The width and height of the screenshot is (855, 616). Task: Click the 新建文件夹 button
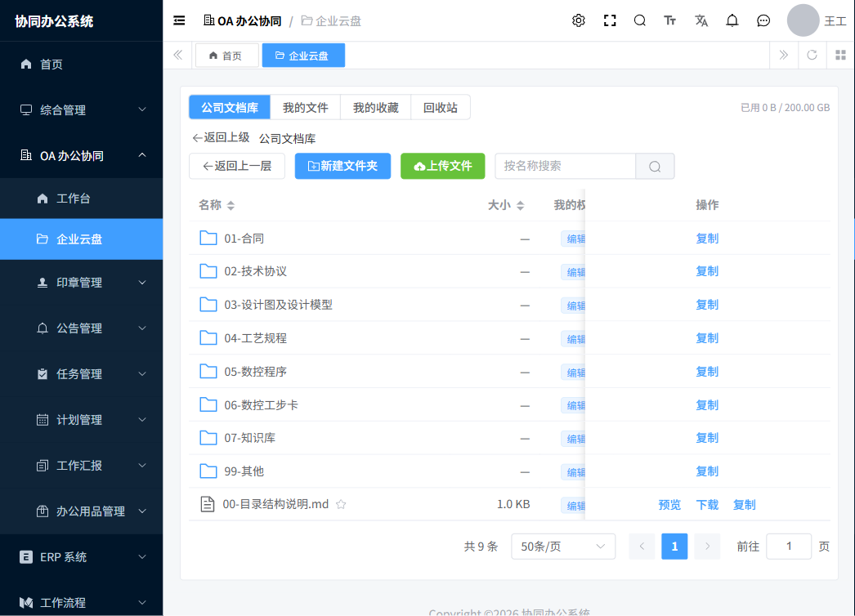click(343, 167)
